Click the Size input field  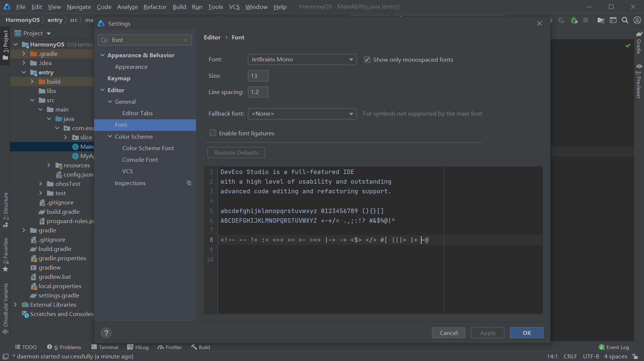[x=258, y=76]
